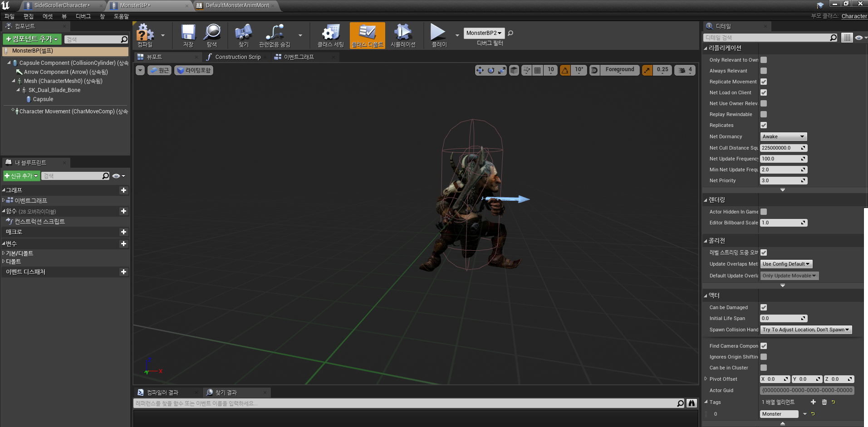Select the translate gizmo tool in viewport

[x=480, y=70]
